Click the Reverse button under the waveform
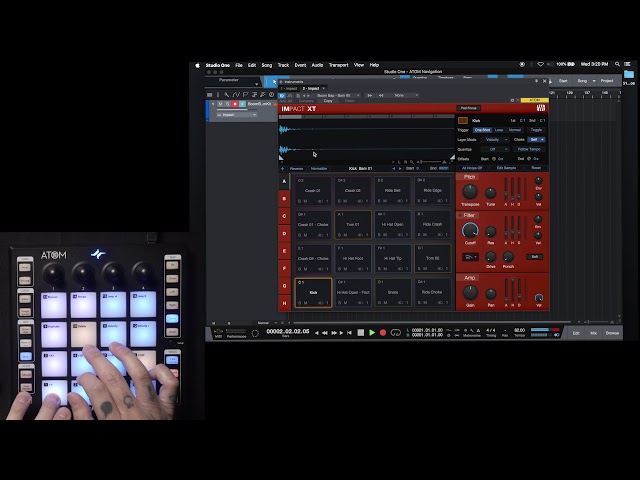Viewport: 640px width, 480px height. (x=296, y=169)
